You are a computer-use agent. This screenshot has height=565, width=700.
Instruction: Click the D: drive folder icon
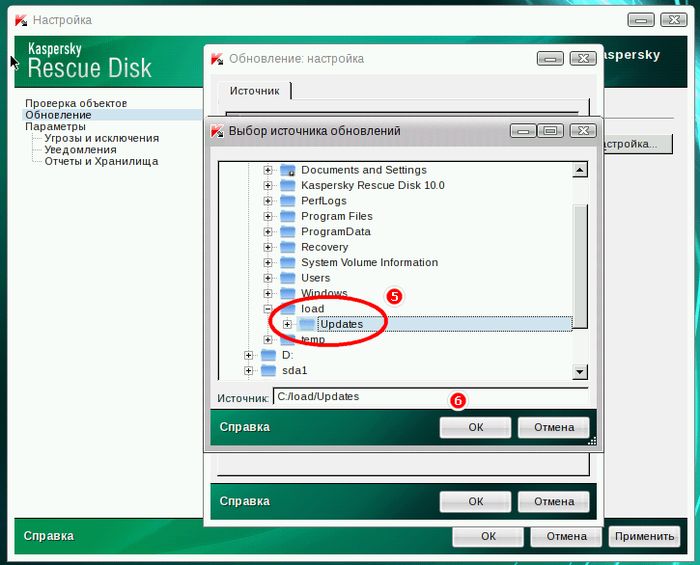click(x=268, y=355)
